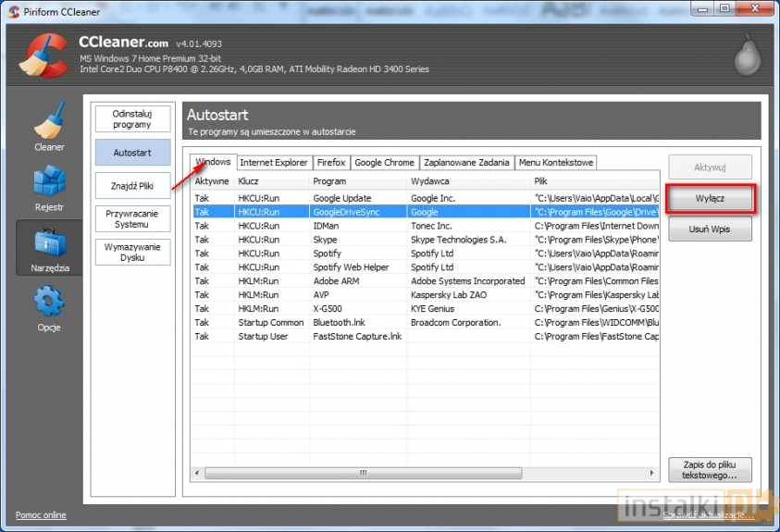Sort by the Program column header
The height and width of the screenshot is (532, 780).
coord(358,181)
